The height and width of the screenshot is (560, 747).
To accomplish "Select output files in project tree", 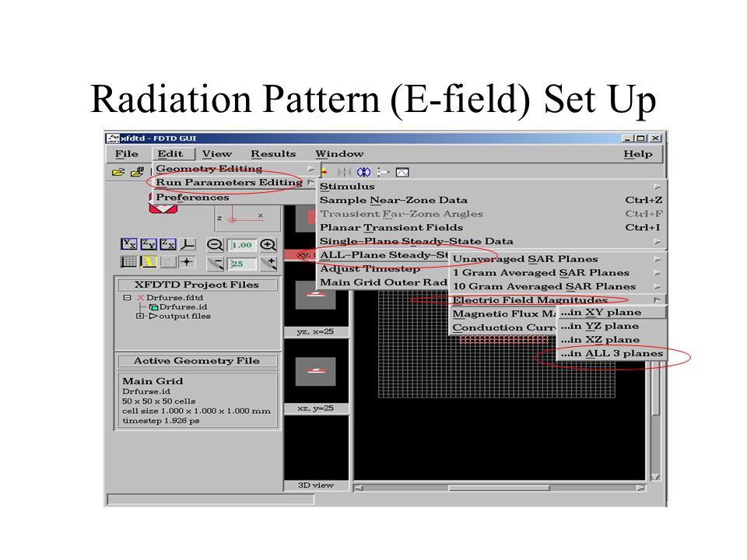I will 184,316.
